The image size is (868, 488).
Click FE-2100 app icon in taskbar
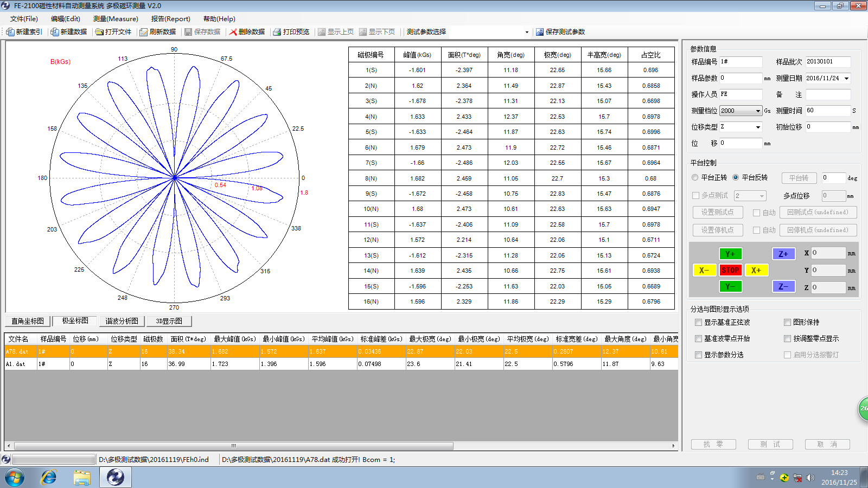pos(115,477)
